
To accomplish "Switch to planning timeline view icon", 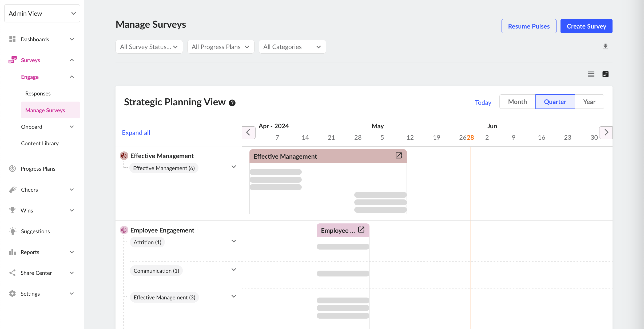I will point(606,74).
